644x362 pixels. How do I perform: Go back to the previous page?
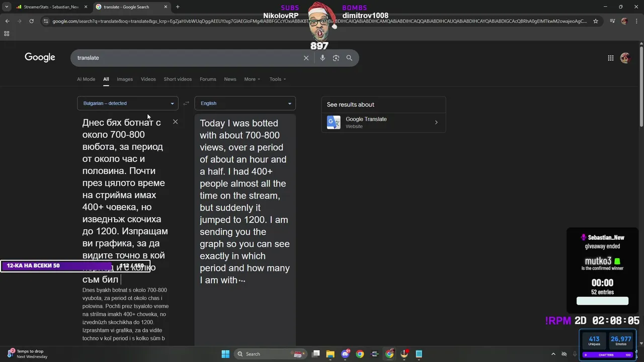tap(7, 21)
